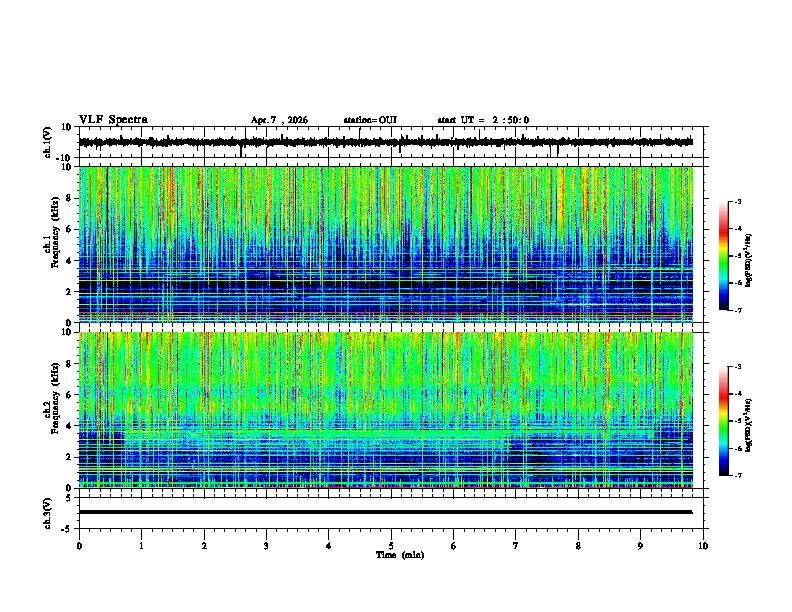This screenshot has width=792, height=612.
Task: Click the "ch.1(V)" waveform axis label
Action: pyautogui.click(x=48, y=142)
